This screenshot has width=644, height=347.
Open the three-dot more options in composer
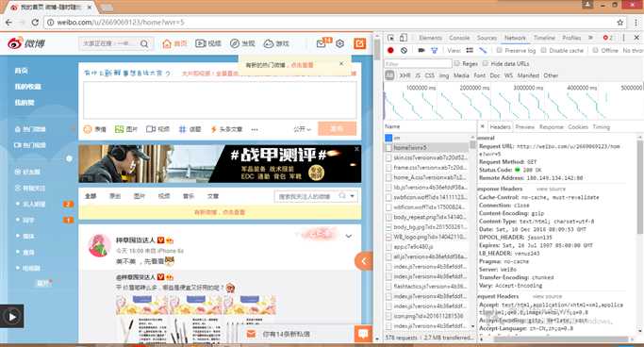(x=255, y=129)
